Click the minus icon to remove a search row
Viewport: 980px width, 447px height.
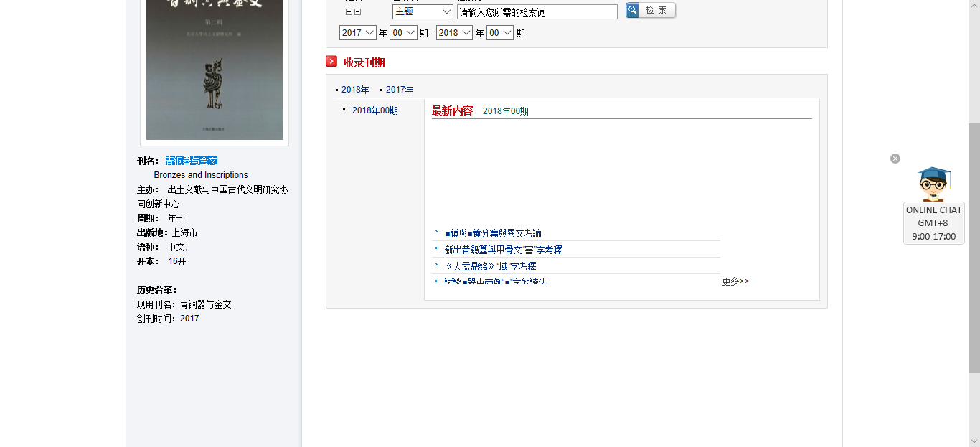pos(358,12)
